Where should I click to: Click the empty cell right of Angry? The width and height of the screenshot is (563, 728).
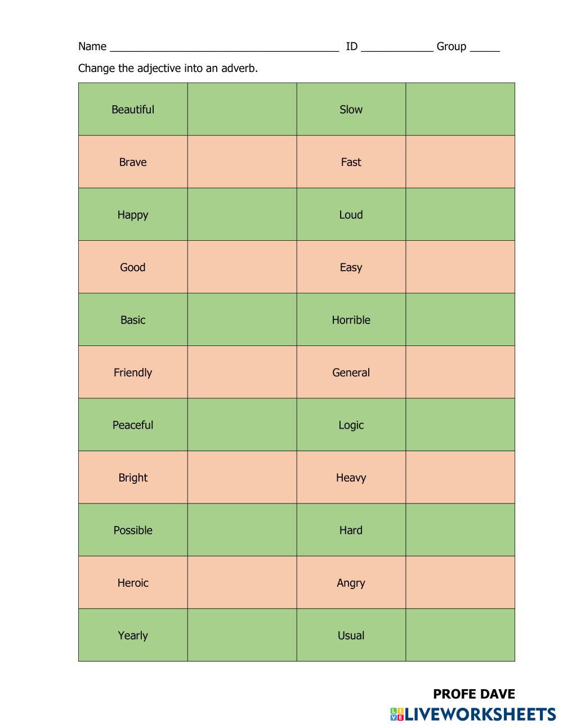(x=460, y=583)
